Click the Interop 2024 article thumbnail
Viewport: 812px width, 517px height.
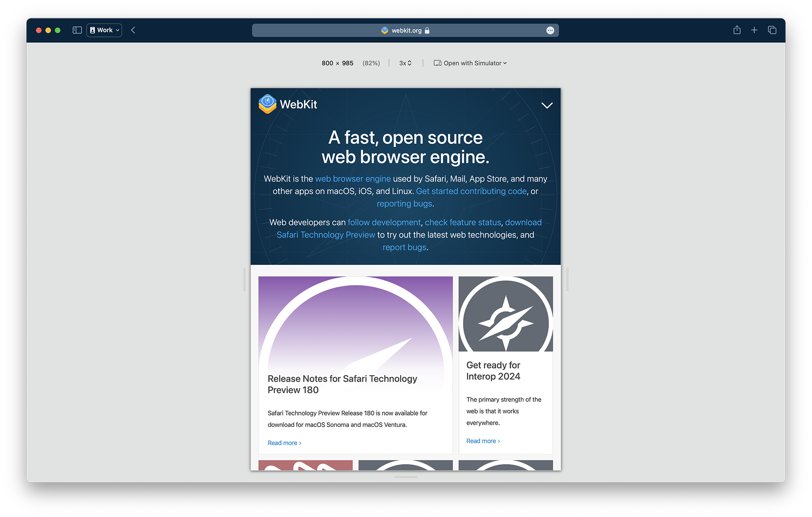[505, 313]
